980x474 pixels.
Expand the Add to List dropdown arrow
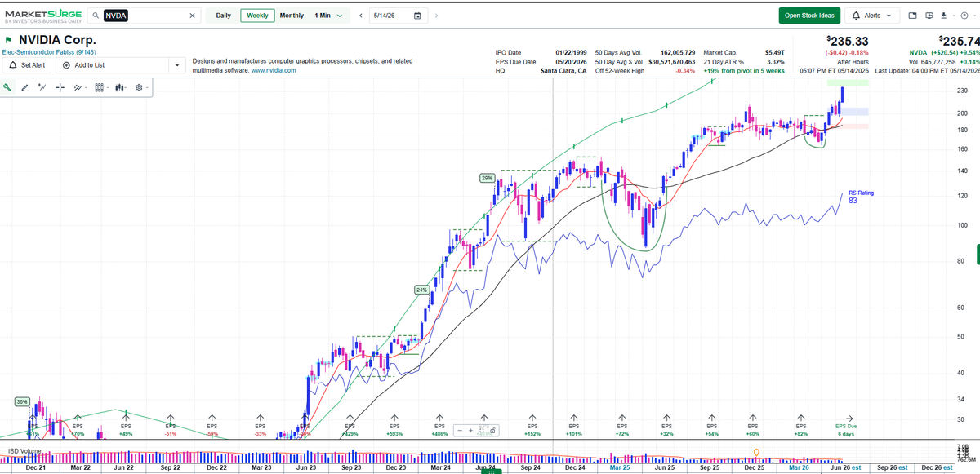click(177, 65)
